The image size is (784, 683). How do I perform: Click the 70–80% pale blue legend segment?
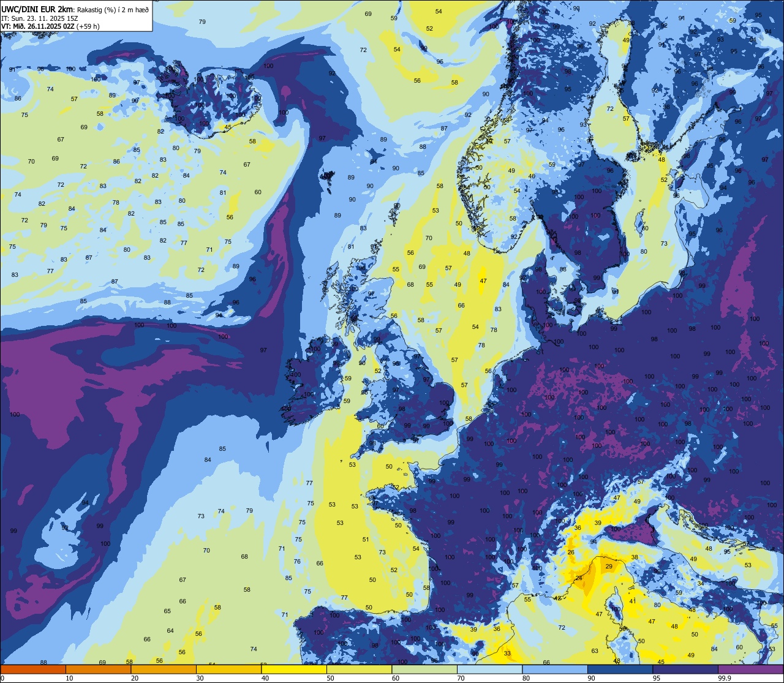(x=489, y=669)
